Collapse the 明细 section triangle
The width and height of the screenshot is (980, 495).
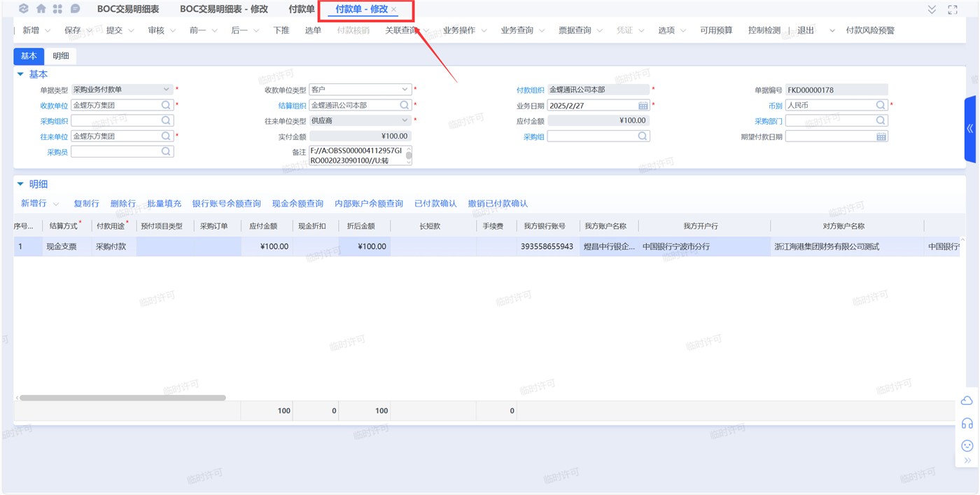click(20, 184)
